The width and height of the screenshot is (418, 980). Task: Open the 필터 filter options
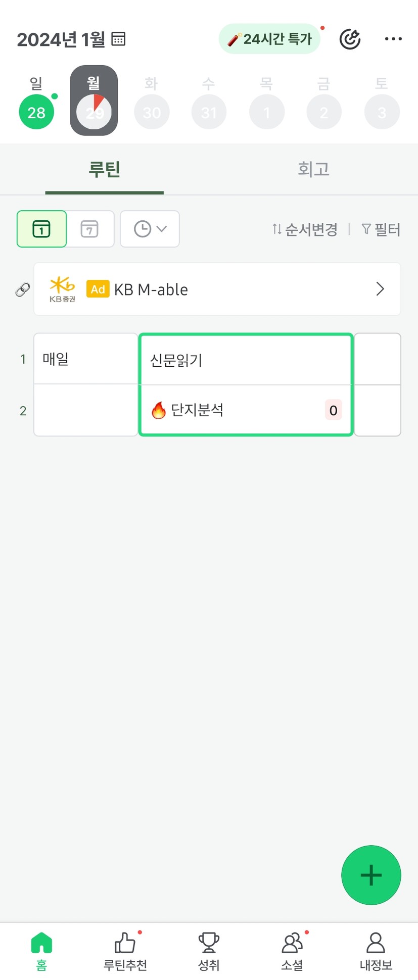381,230
